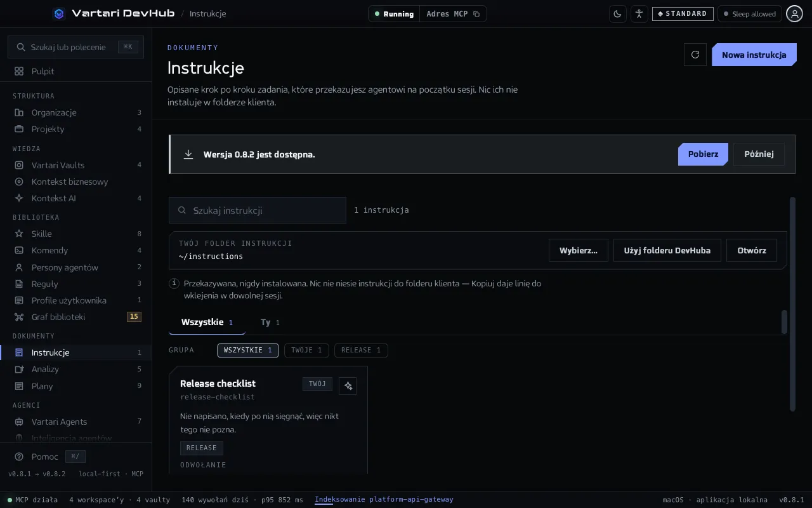Open the user account avatar

tap(794, 13)
